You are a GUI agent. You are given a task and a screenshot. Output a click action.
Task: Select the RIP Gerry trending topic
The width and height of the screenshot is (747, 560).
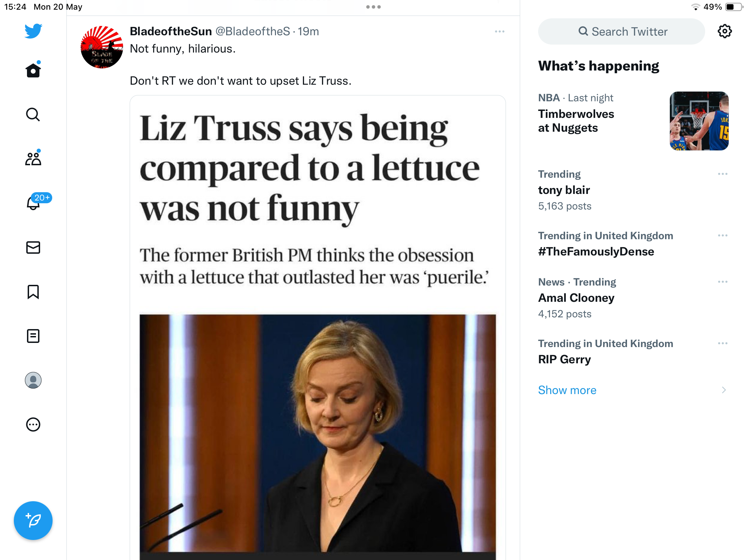click(x=564, y=359)
